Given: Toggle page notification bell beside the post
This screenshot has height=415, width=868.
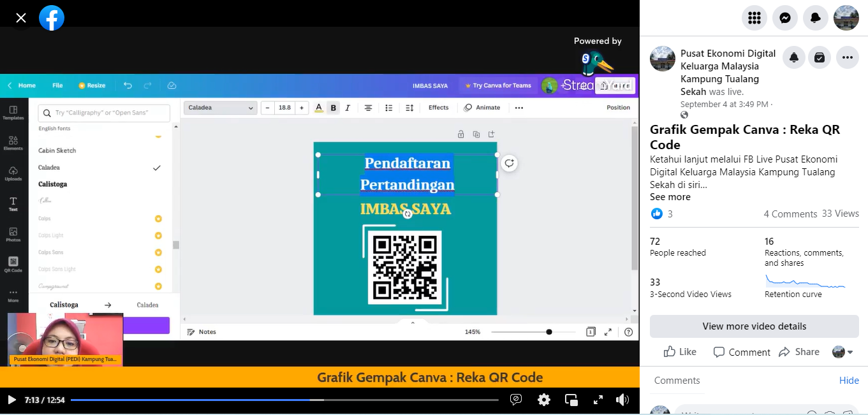Looking at the screenshot, I should pyautogui.click(x=794, y=57).
